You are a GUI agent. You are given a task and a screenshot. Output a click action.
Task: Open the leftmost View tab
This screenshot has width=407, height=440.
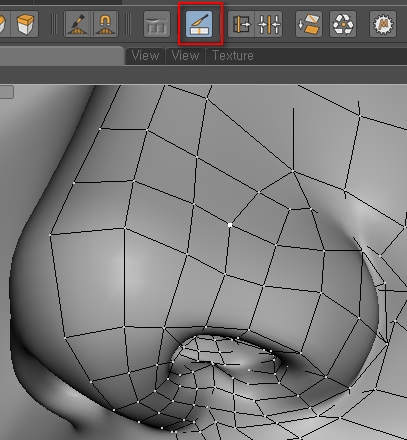[145, 55]
